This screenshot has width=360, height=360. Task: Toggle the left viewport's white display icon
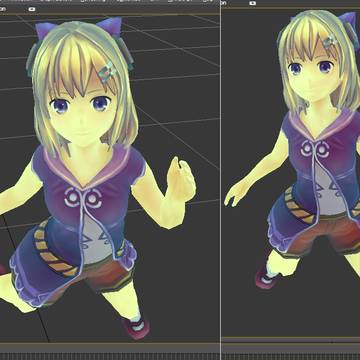[32, 9]
